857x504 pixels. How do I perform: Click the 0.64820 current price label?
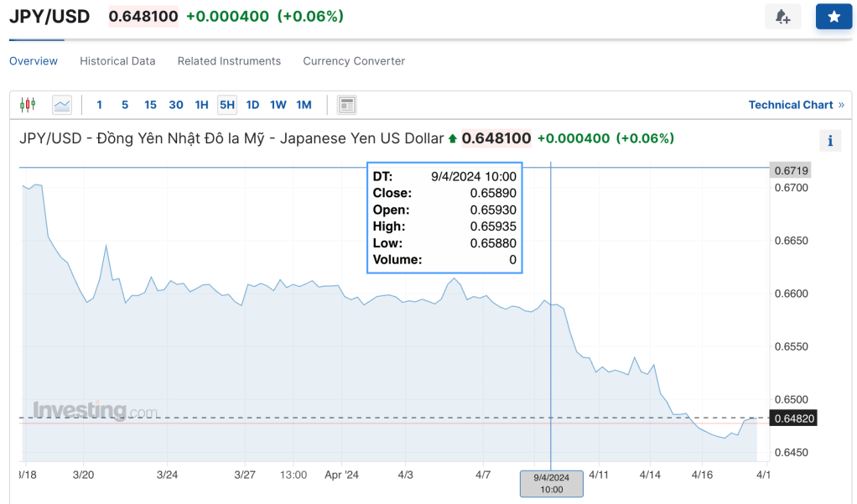pyautogui.click(x=794, y=418)
